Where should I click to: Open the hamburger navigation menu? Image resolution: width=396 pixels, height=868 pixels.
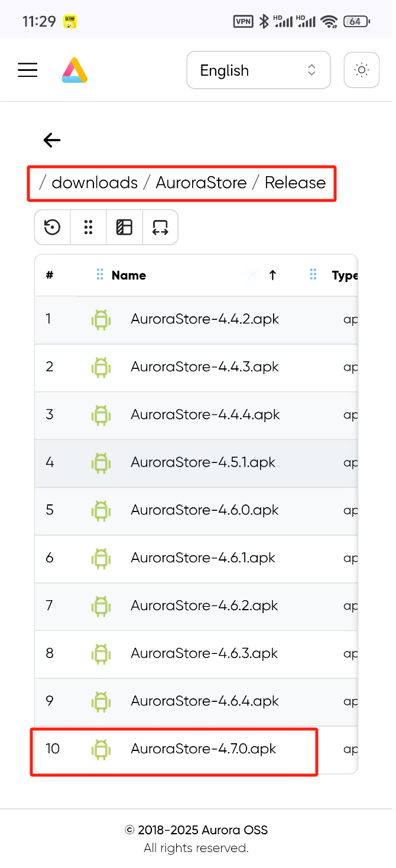[x=27, y=70]
